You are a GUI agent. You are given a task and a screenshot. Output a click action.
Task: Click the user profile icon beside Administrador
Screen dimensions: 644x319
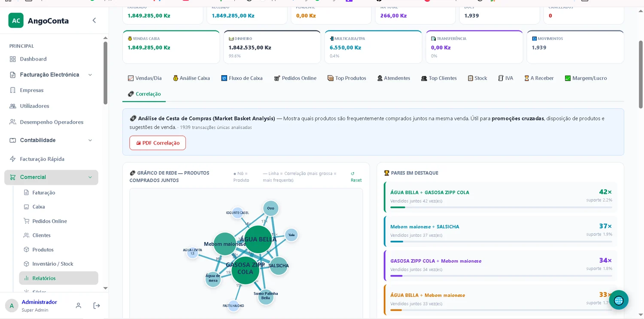tap(79, 306)
